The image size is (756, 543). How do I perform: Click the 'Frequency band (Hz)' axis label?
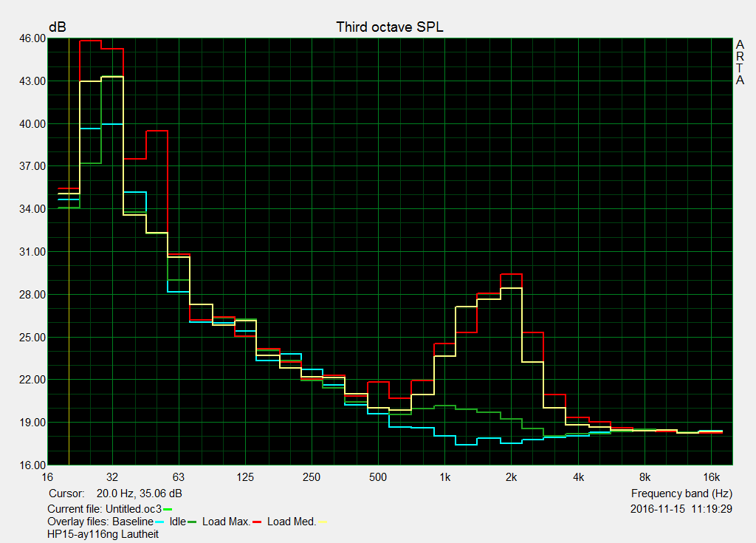(x=682, y=493)
